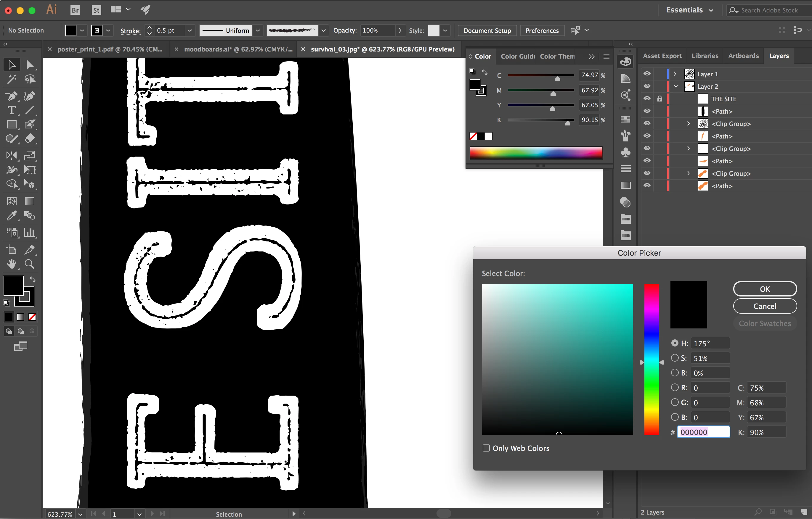Choose the Direct Selection tool
This screenshot has height=519, width=812.
tap(30, 65)
